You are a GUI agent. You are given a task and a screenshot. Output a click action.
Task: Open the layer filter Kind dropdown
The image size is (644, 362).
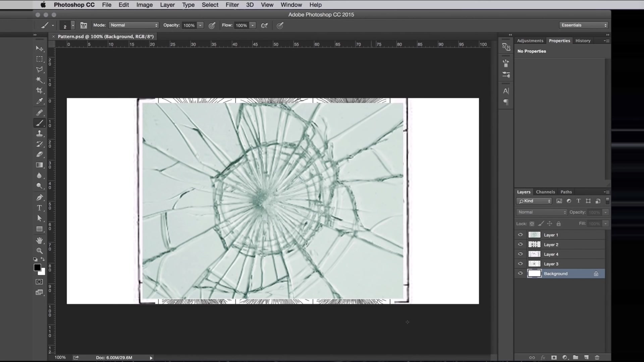click(534, 201)
